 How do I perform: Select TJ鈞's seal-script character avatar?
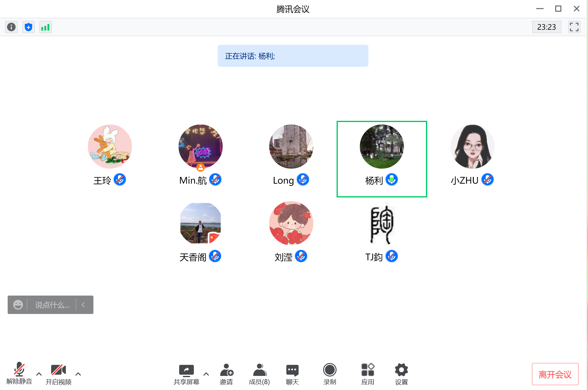point(382,223)
